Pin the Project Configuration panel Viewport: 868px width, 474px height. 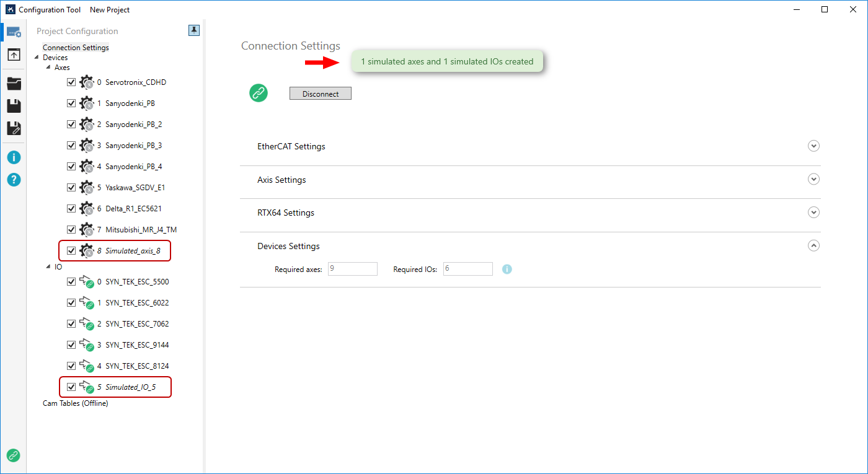(194, 30)
